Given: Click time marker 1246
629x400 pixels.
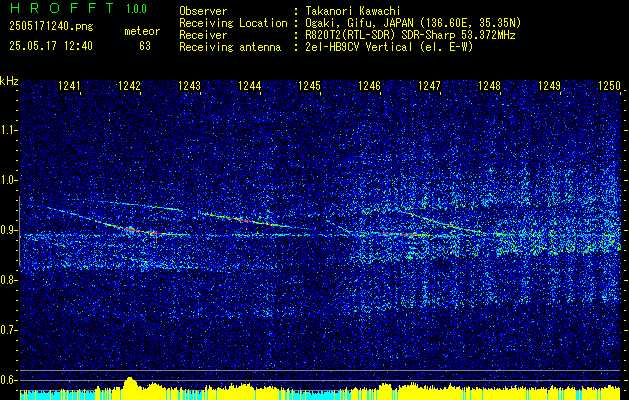Looking at the screenshot, I should [x=369, y=86].
